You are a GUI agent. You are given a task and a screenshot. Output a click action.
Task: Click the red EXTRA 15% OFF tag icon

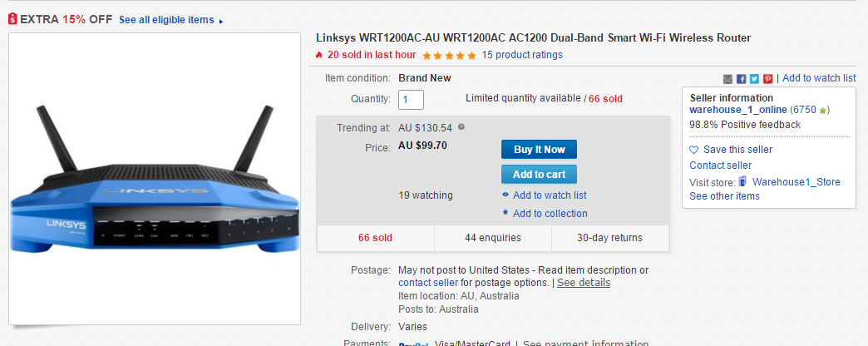(x=12, y=19)
